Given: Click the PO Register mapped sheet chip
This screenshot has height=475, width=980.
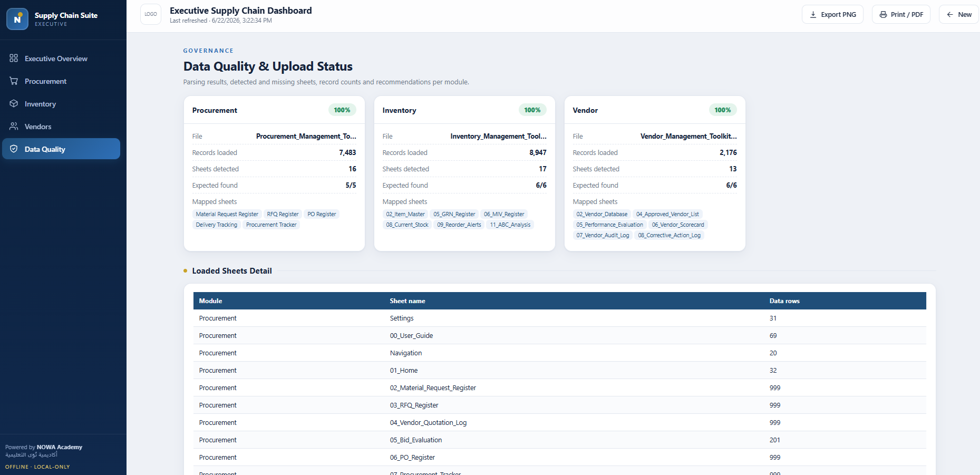Looking at the screenshot, I should [322, 214].
